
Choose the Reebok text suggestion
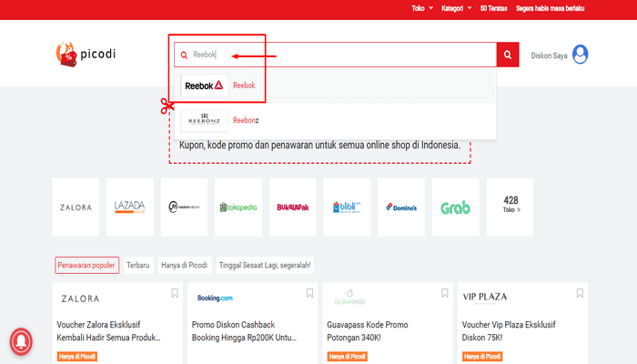click(x=244, y=86)
